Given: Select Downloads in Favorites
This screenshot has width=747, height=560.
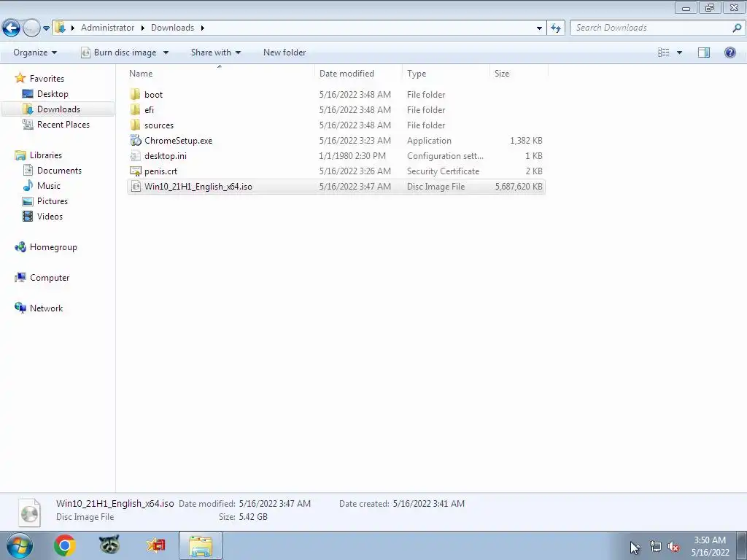Looking at the screenshot, I should (58, 109).
